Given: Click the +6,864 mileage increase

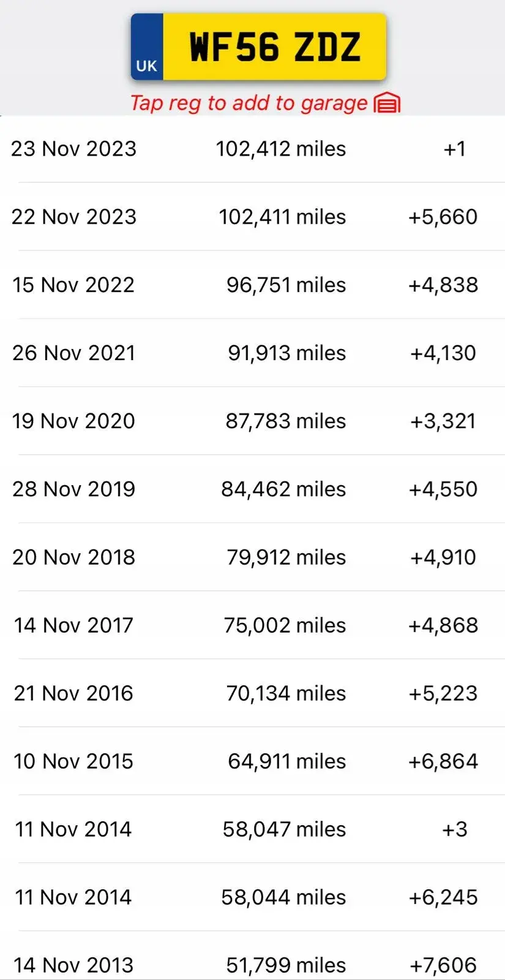Looking at the screenshot, I should point(443,761).
